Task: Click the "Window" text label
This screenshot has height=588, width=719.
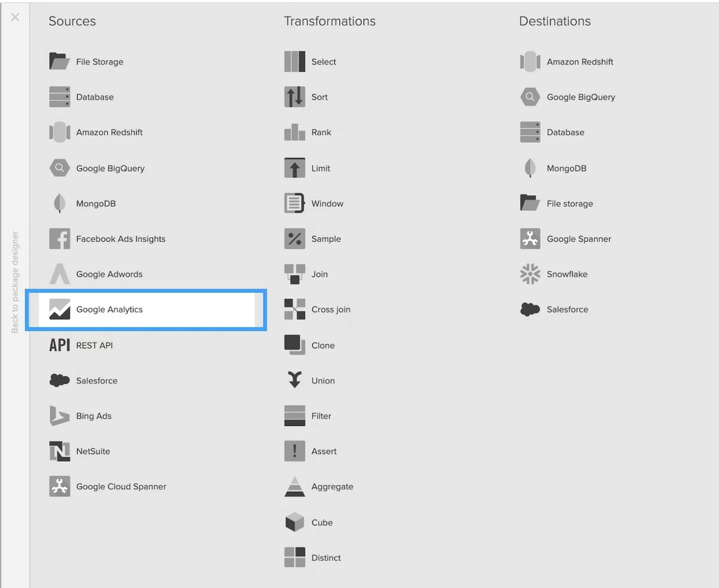Action: (327, 204)
